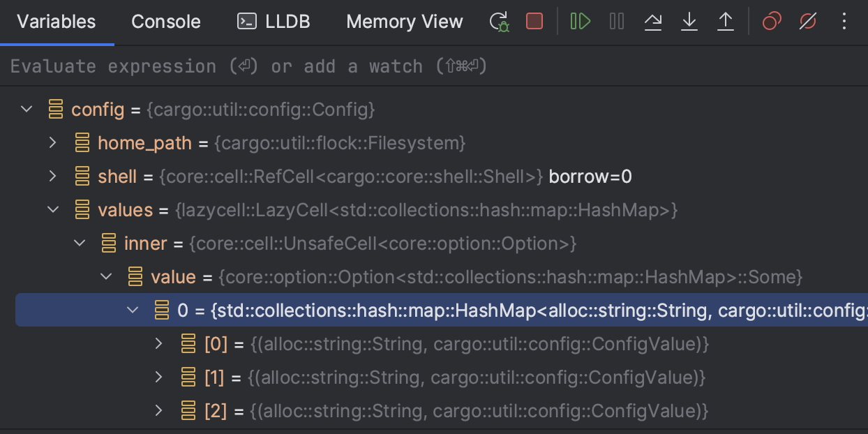Switch to the LLDB tab
Viewport: 868px width, 434px height.
282,22
